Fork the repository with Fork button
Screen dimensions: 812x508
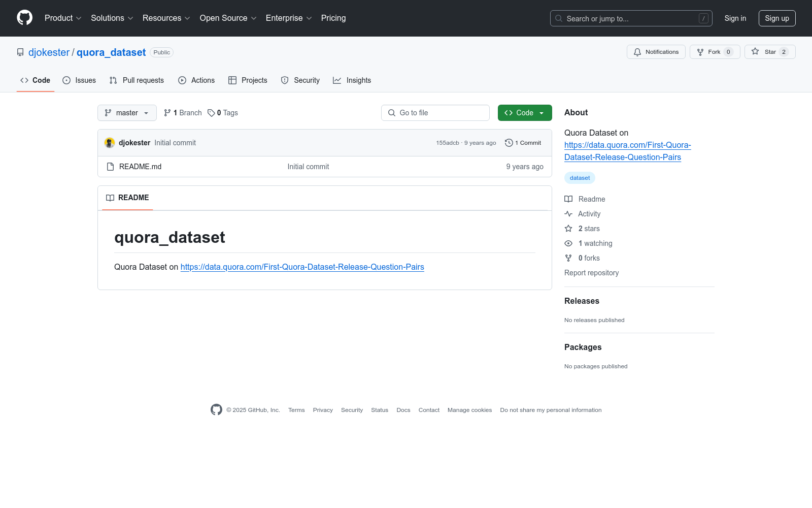pos(715,52)
